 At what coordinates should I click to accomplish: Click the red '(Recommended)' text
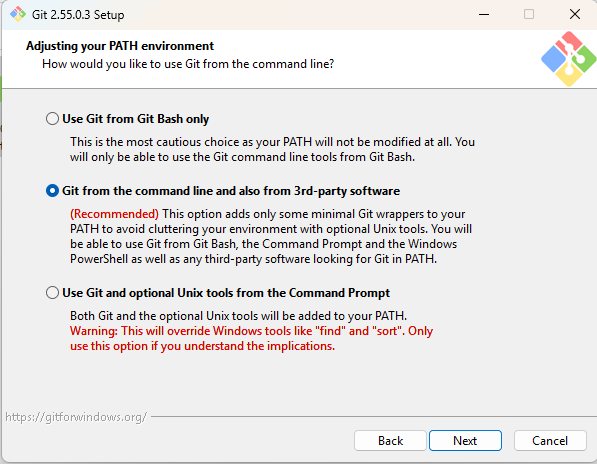tap(114, 214)
